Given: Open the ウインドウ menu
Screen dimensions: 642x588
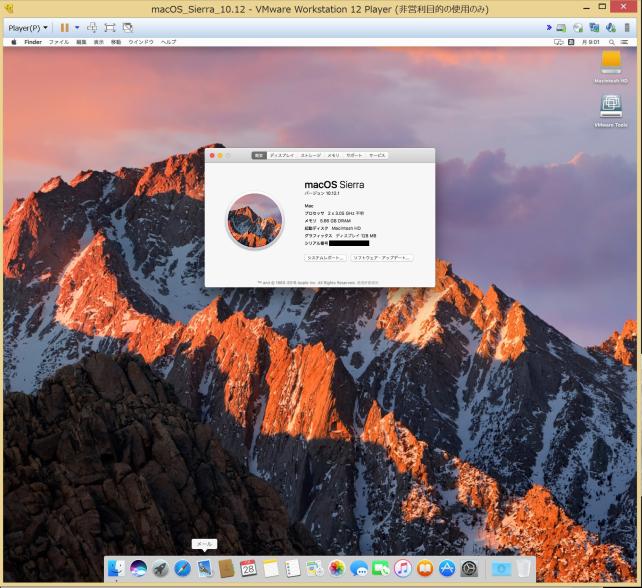Looking at the screenshot, I should (x=141, y=42).
